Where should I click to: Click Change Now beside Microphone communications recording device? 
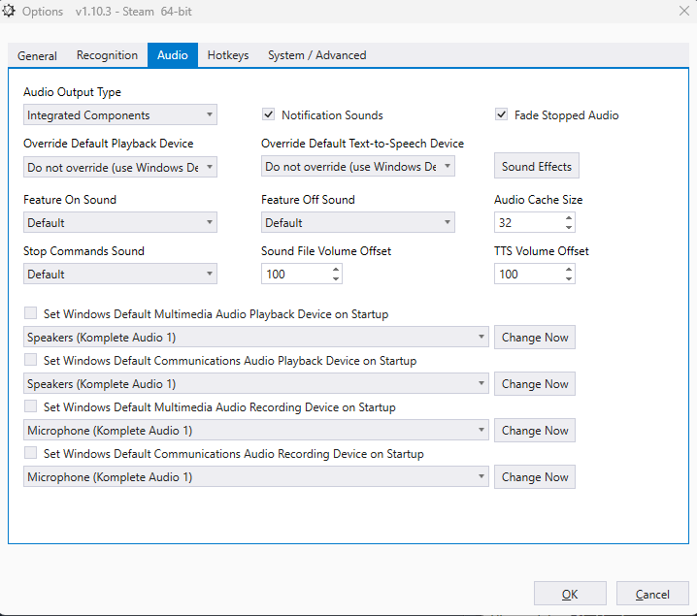[535, 477]
